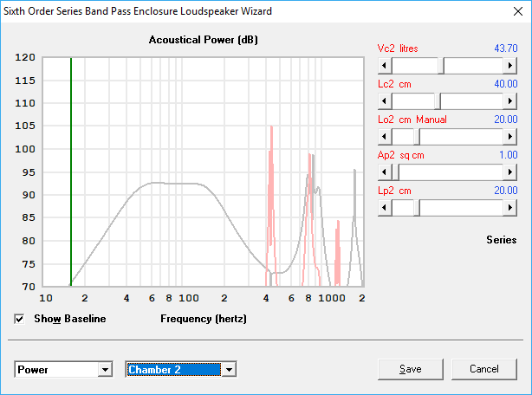Click the Save button
Screen dimensions: 532x395
click(x=410, y=369)
